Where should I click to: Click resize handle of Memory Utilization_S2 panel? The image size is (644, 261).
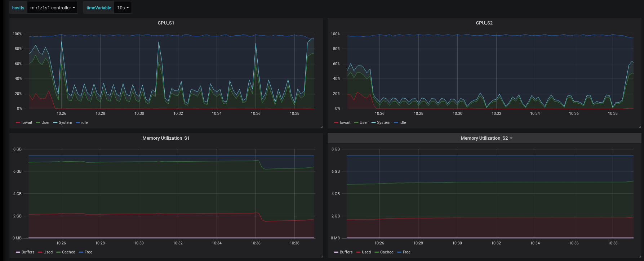tap(640, 256)
